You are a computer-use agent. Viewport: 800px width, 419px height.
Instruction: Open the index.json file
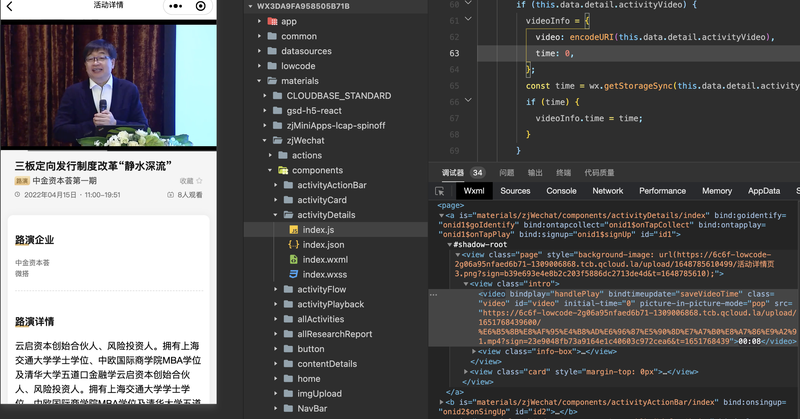point(322,244)
